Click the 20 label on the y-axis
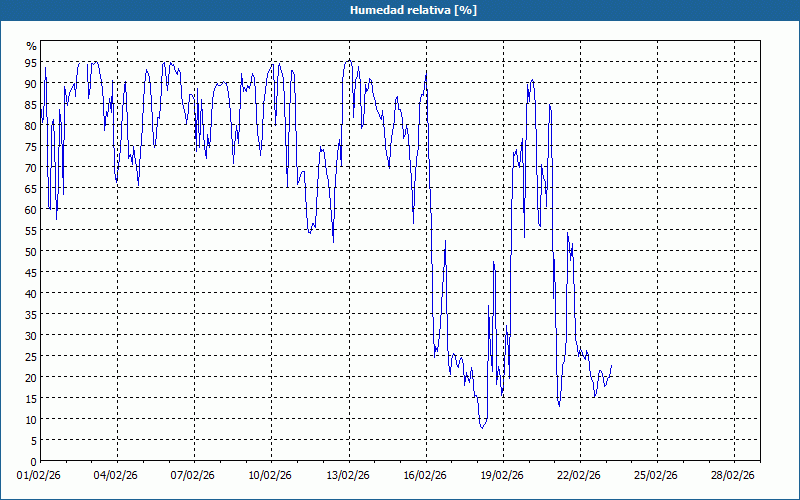 [x=31, y=378]
